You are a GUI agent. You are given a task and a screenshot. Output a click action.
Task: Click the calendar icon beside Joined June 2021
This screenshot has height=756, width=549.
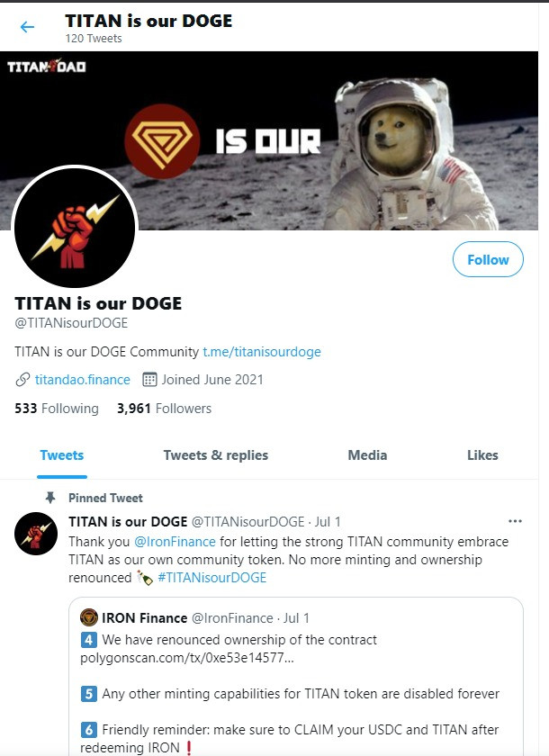(149, 380)
